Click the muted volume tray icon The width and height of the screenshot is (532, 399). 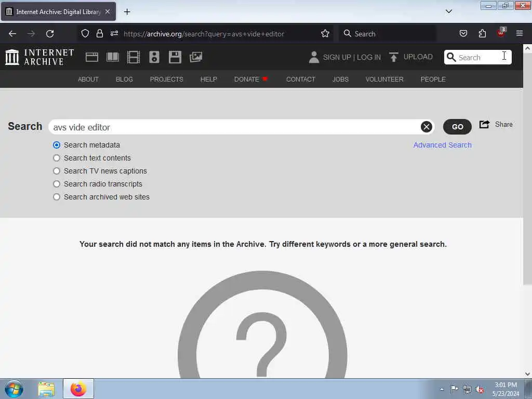(480, 389)
